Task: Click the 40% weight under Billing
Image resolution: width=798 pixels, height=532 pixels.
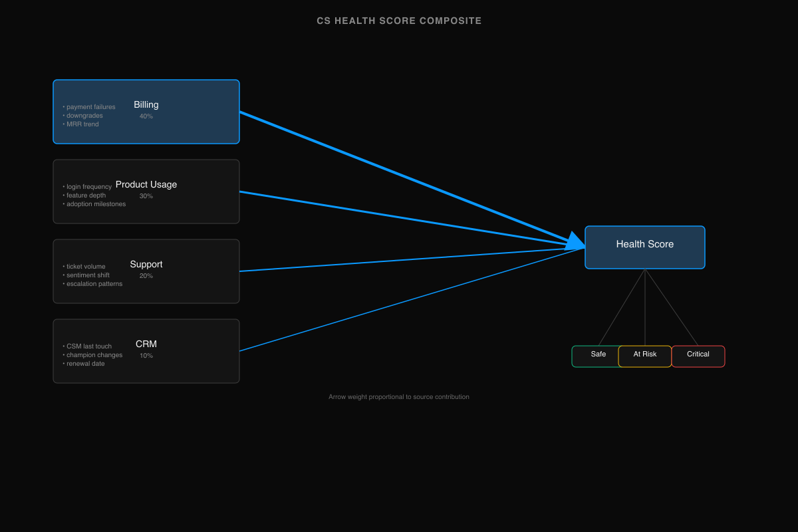Action: (x=146, y=116)
